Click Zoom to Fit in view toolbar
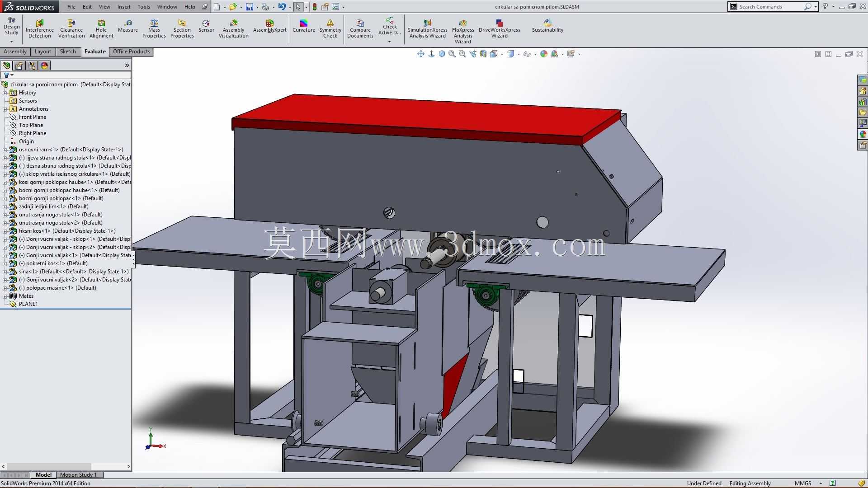The image size is (868, 488). coord(452,54)
